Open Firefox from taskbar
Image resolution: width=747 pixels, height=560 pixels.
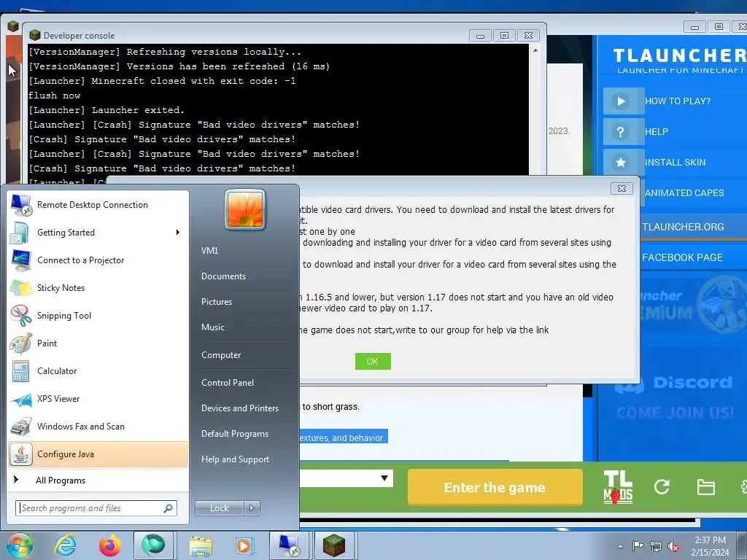[x=109, y=545]
